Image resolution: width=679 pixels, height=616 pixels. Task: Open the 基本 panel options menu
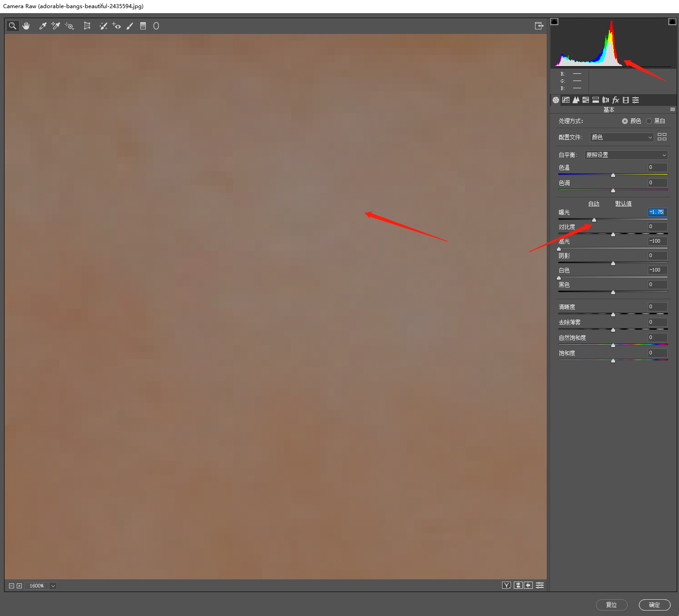pos(673,110)
